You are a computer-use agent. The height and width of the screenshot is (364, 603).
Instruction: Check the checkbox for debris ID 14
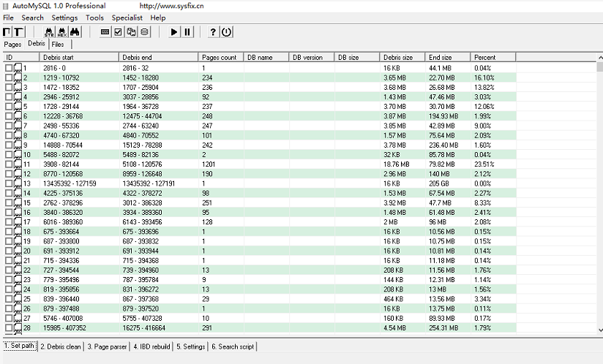(9, 193)
